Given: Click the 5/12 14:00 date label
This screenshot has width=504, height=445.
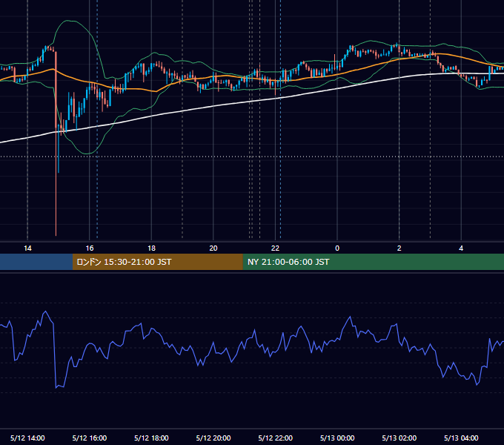Looking at the screenshot, I should click(x=27, y=438).
